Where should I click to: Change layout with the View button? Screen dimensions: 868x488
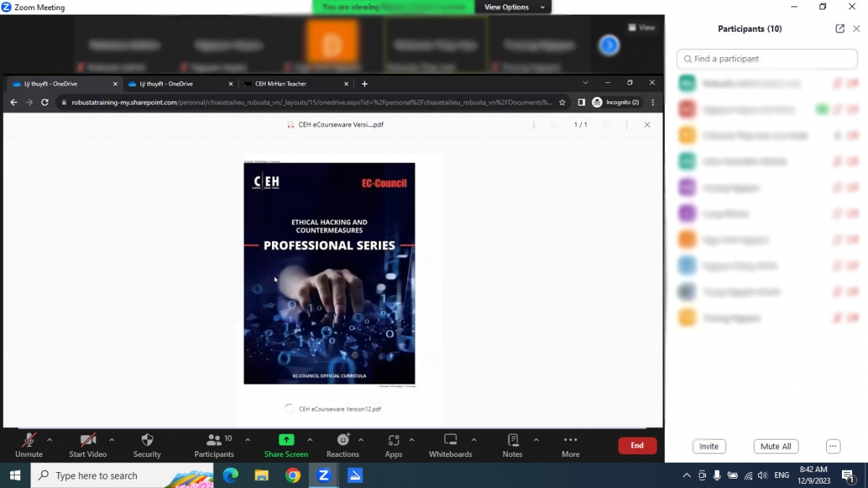click(642, 27)
